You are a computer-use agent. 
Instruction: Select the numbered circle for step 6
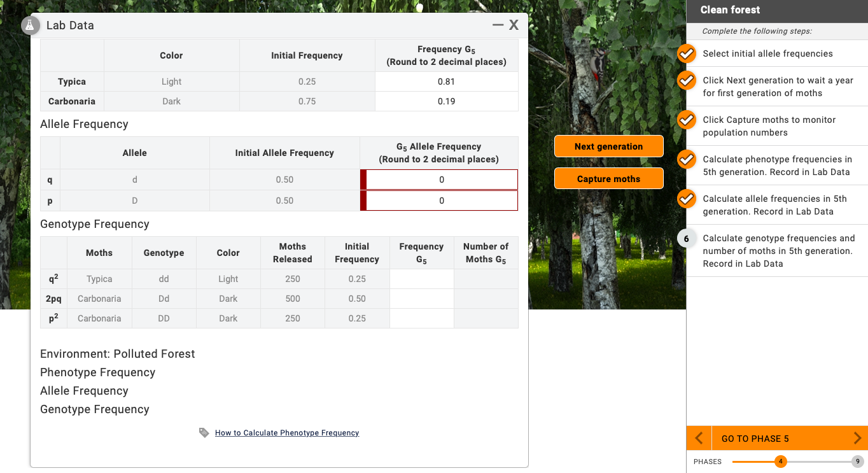686,238
